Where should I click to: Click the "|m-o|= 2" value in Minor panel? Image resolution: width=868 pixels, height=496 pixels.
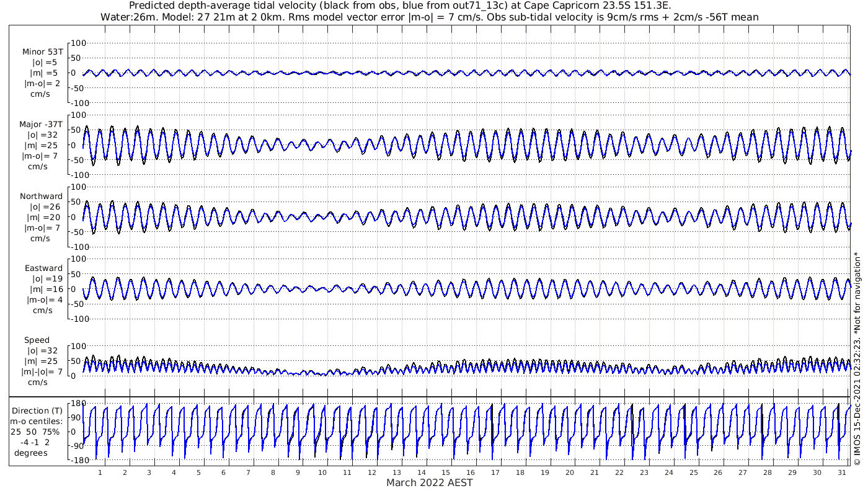tap(42, 84)
